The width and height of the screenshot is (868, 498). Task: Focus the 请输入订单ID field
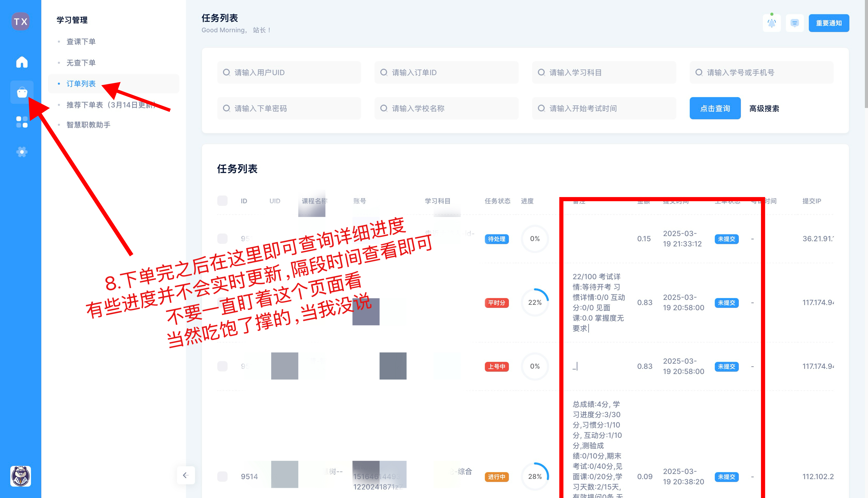(x=446, y=72)
